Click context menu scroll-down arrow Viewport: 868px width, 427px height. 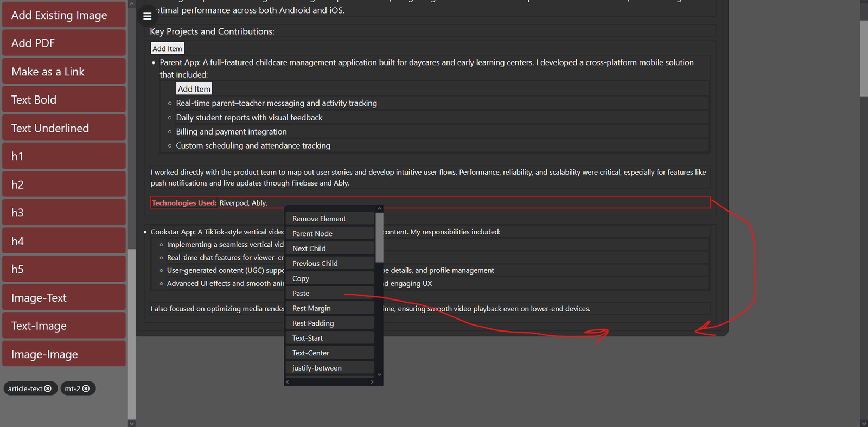coord(379,374)
